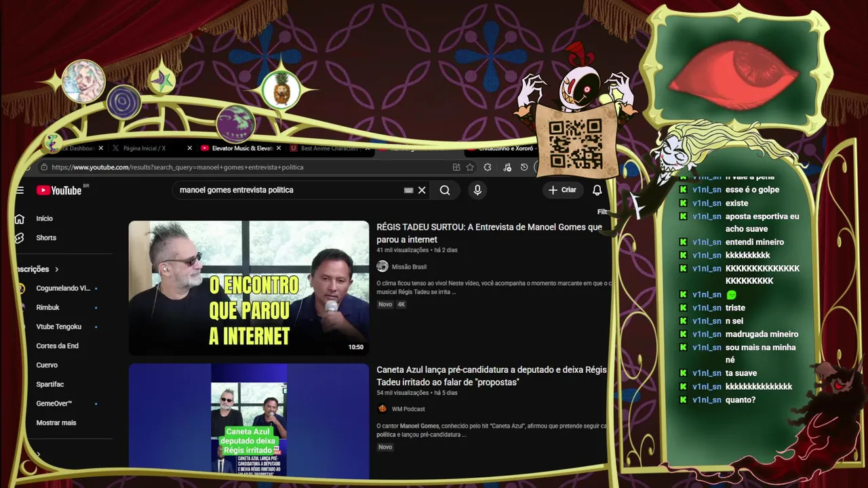Open the browser history clock icon
Screen dimensions: 868x488
[x=524, y=167]
